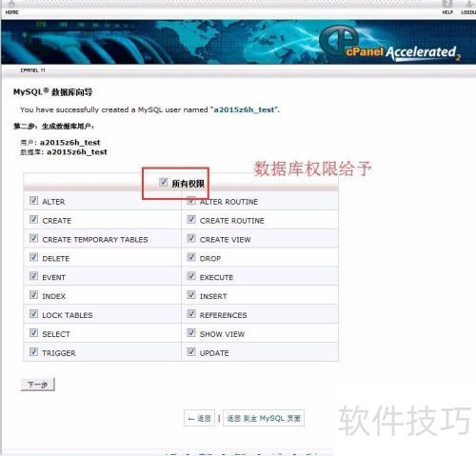Uncheck the ALTER ROUTINE checkbox
Image resolution: width=476 pixels, height=456 pixels.
pyautogui.click(x=191, y=200)
